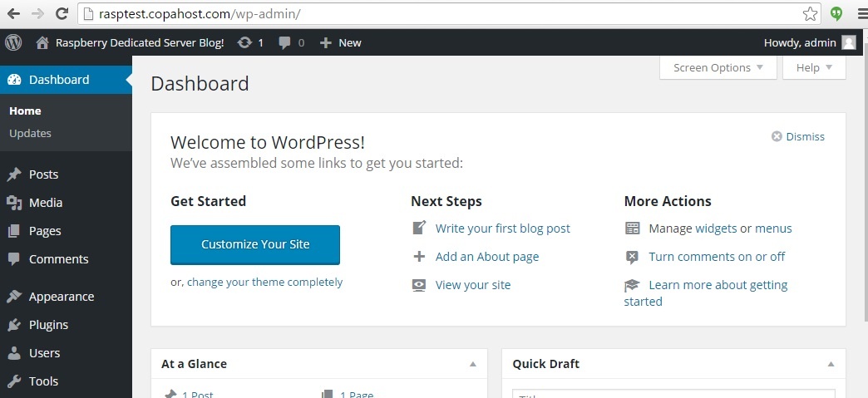
Task: Click the plus icon next to New
Action: pyautogui.click(x=326, y=42)
